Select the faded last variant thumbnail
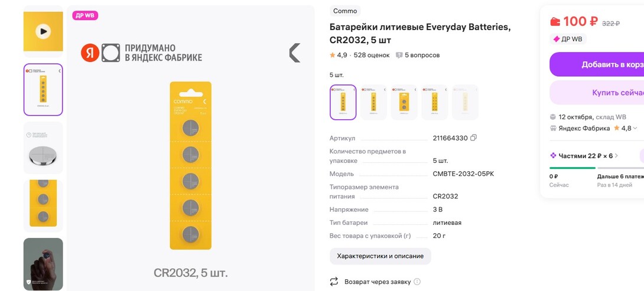This screenshot has height=291, width=644. coord(465,102)
